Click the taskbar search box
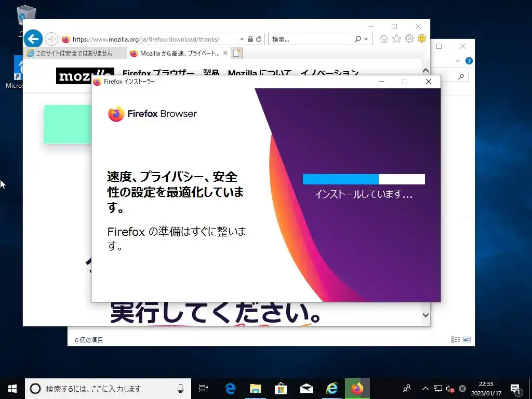Image resolution: width=532 pixels, height=399 pixels. coord(108,389)
